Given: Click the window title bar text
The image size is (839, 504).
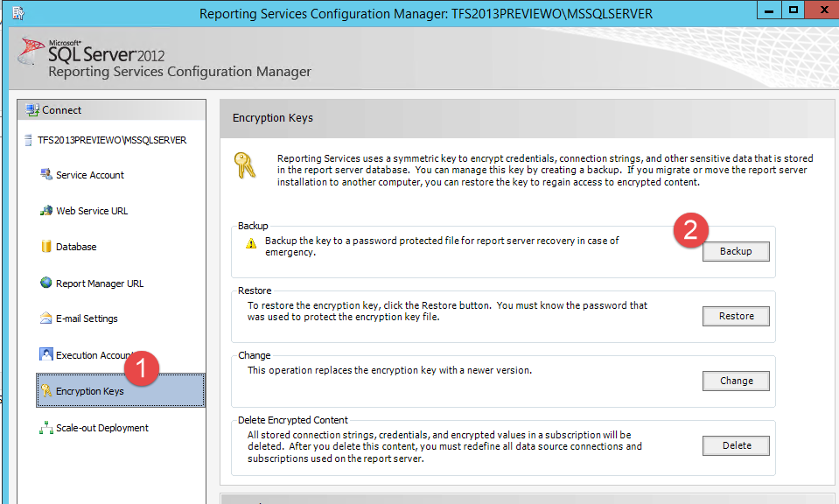Looking at the screenshot, I should coord(426,13).
